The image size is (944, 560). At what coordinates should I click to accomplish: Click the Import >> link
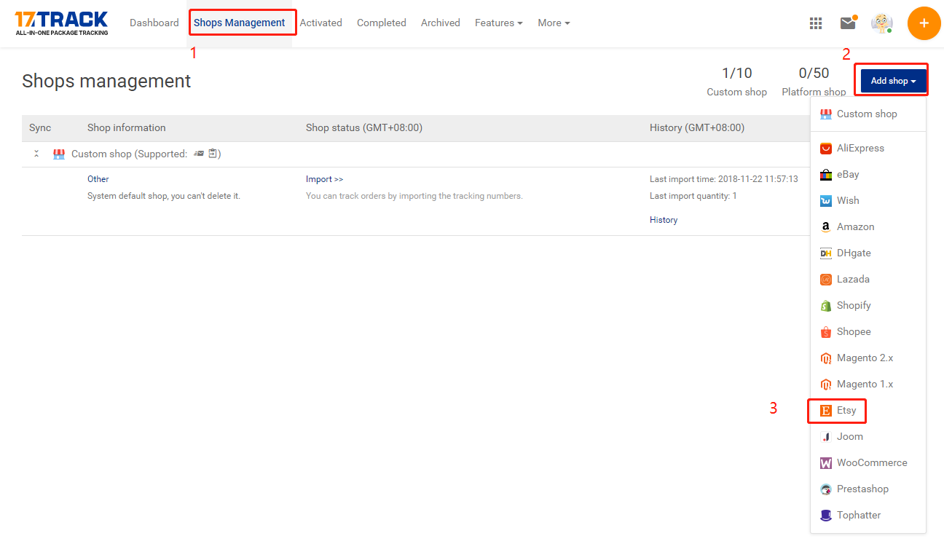tap(324, 179)
